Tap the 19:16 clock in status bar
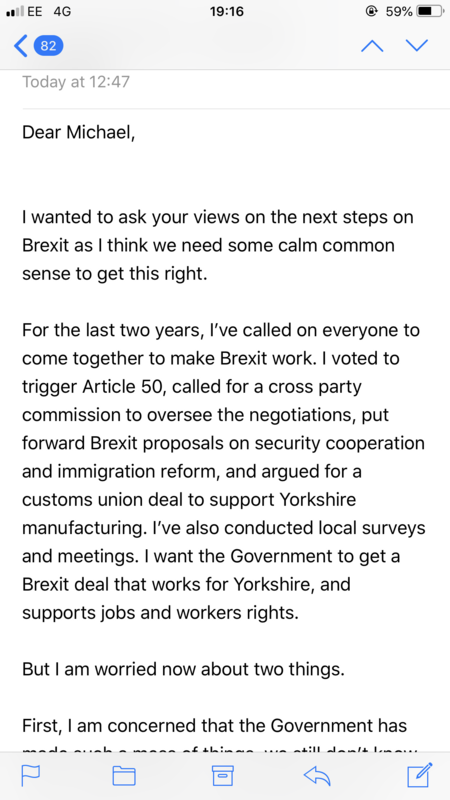The height and width of the screenshot is (800, 450). tap(227, 11)
